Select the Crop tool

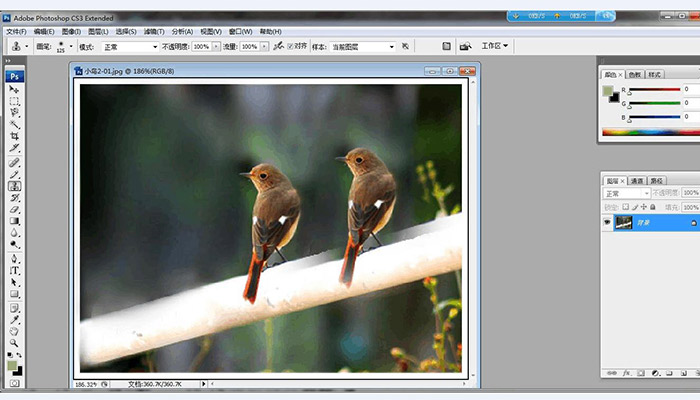tap(15, 137)
